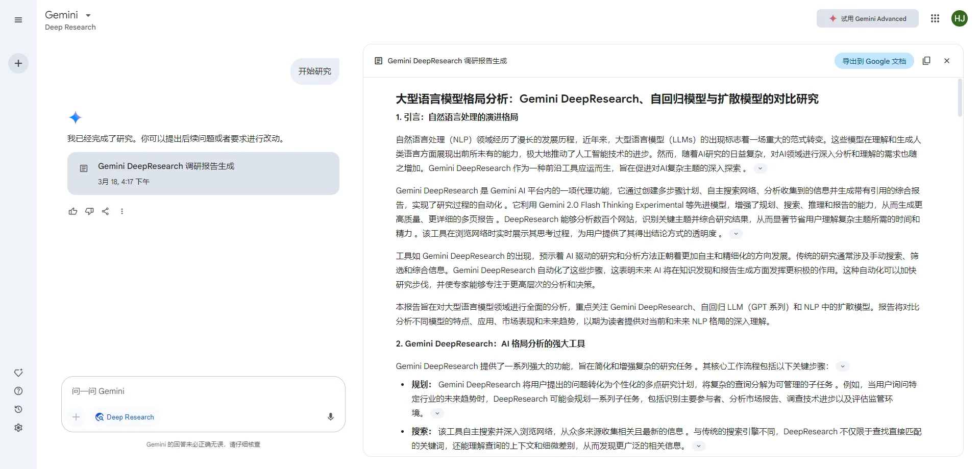Toggle the Deep Research chip
Image resolution: width=980 pixels, height=469 pixels.
(x=125, y=417)
